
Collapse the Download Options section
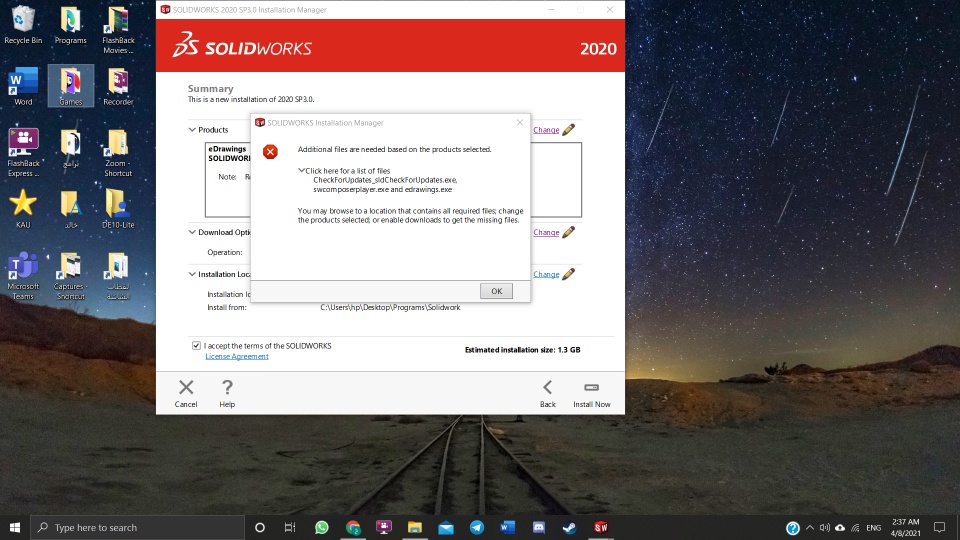point(192,232)
